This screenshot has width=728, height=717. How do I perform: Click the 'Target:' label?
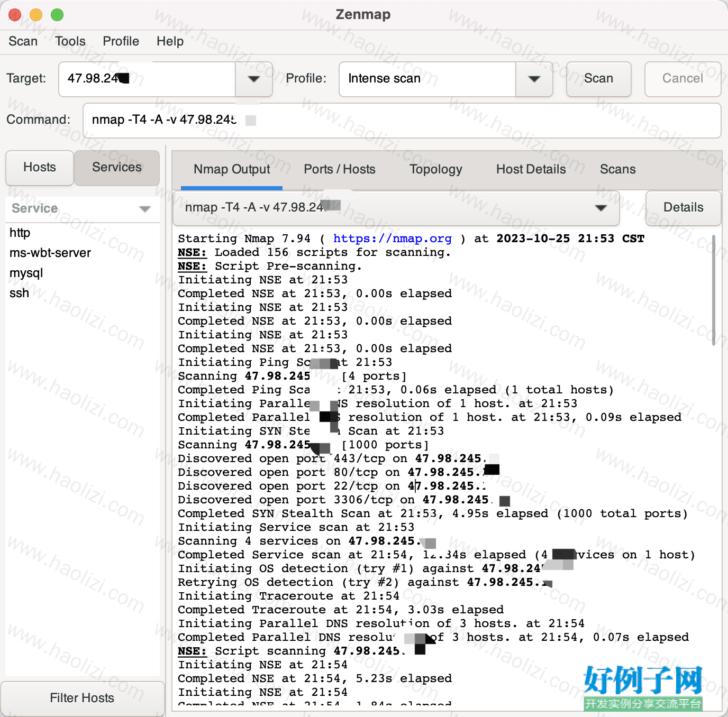click(x=26, y=79)
